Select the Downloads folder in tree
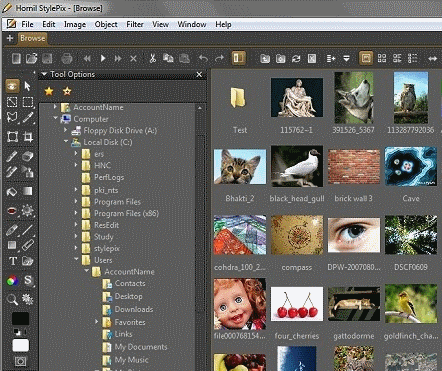This screenshot has width=442, height=371. click(134, 309)
